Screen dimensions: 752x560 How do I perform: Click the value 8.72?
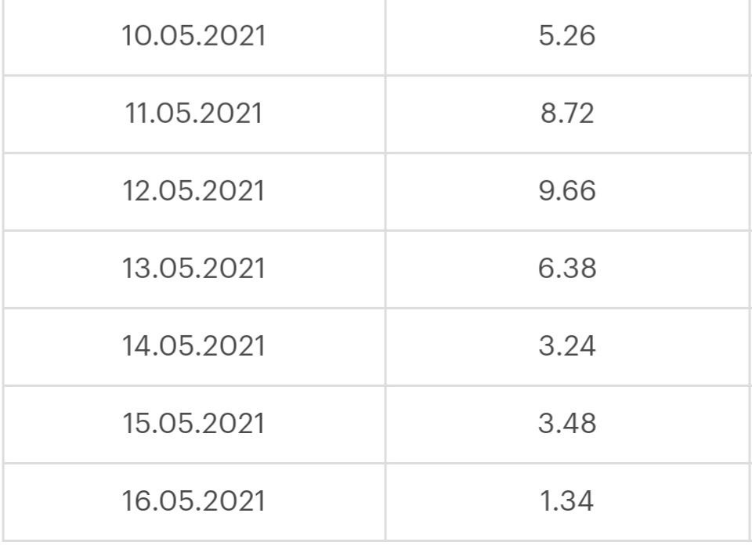coord(568,114)
